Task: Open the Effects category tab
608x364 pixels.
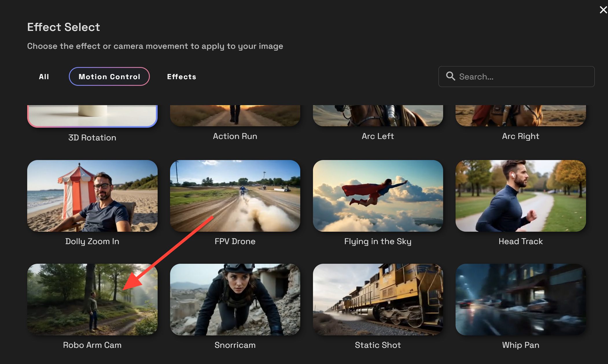Action: click(181, 77)
